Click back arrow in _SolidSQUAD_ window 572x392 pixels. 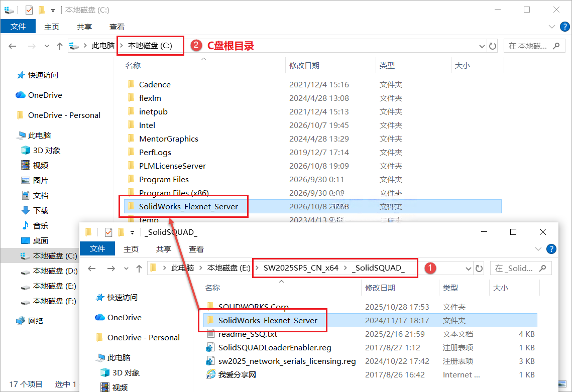click(x=91, y=269)
